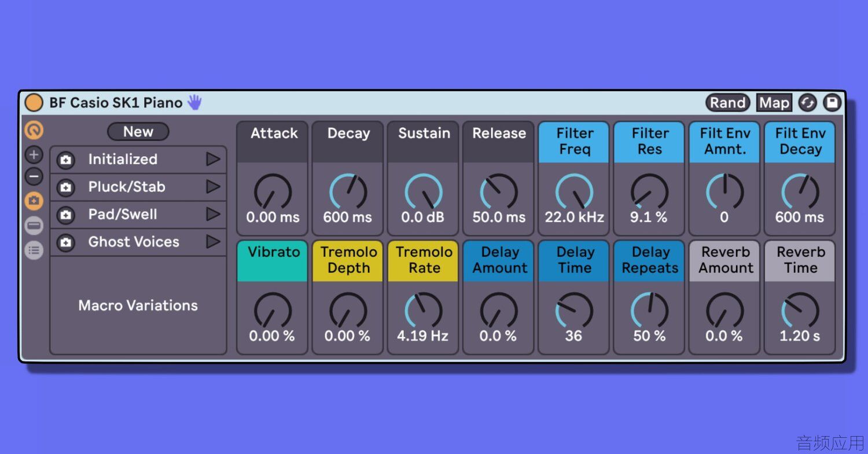The width and height of the screenshot is (868, 454).
Task: Click the 0.0 dB Sustain value
Action: (x=423, y=217)
